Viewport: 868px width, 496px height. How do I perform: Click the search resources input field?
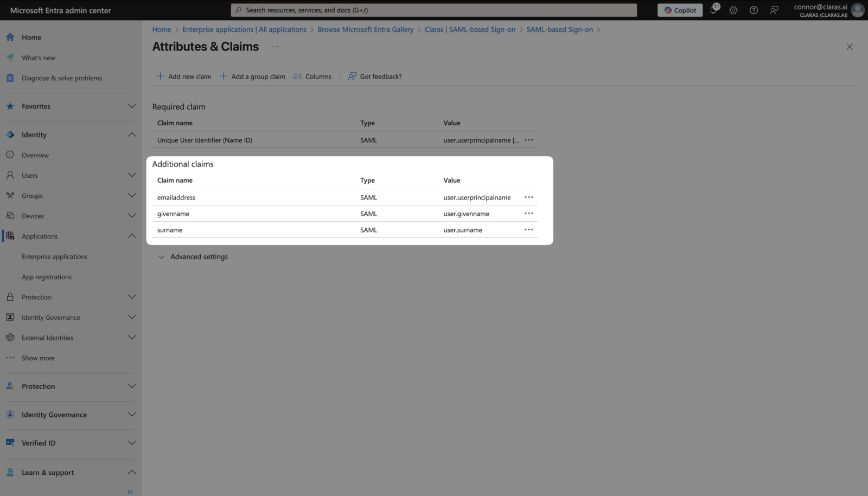pos(434,10)
